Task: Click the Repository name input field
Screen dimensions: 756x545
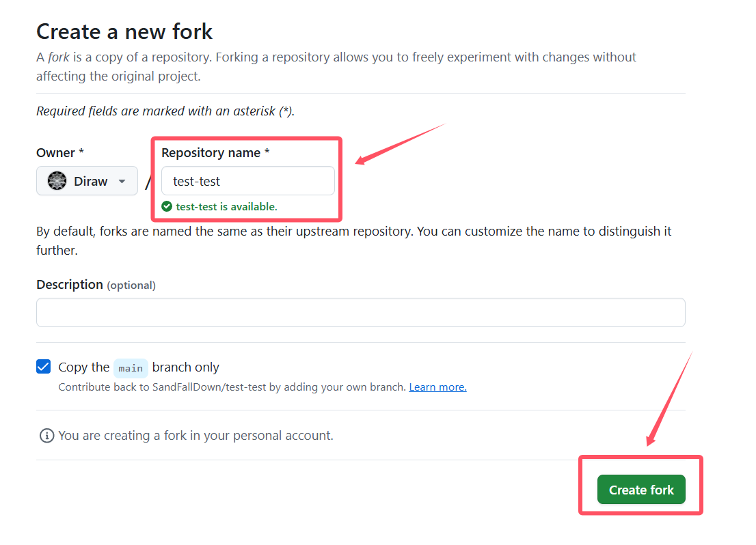Action: pyautogui.click(x=248, y=181)
